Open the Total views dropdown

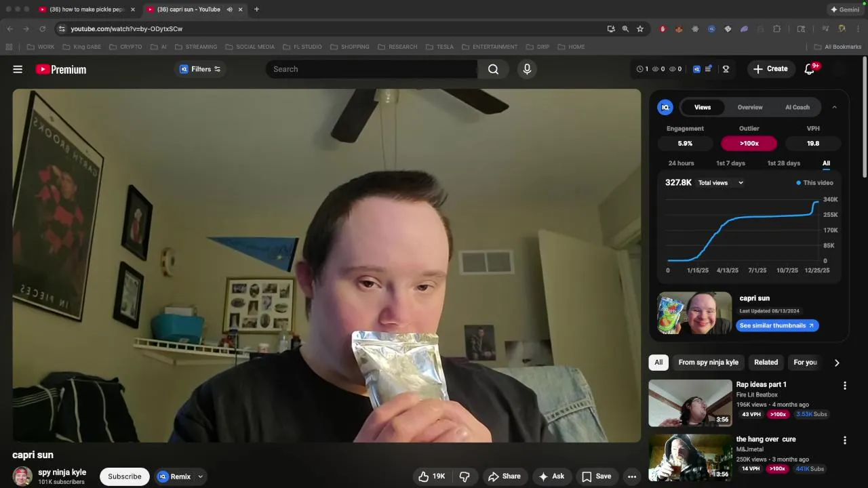[721, 183]
